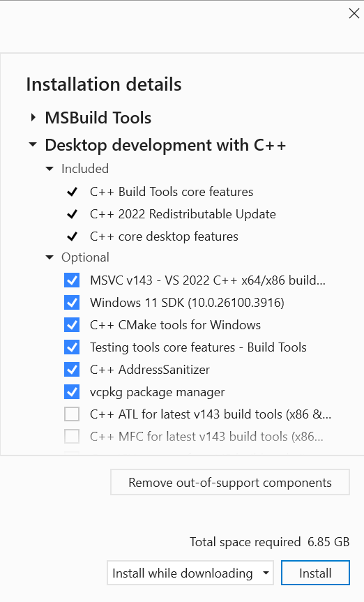Collapse the Included components list
Viewport: 364px width, 602px height.
[x=50, y=169]
